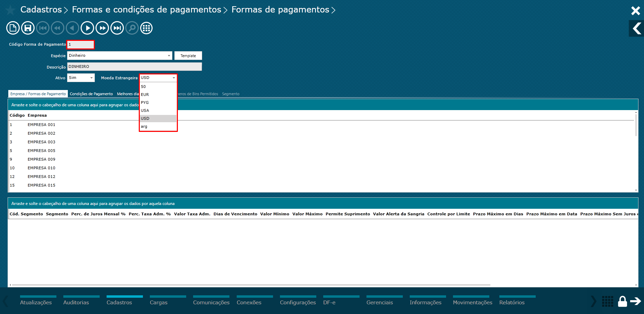Viewport: 644px width, 314px height.
Task: Open the Relatórios menu
Action: 517,301
